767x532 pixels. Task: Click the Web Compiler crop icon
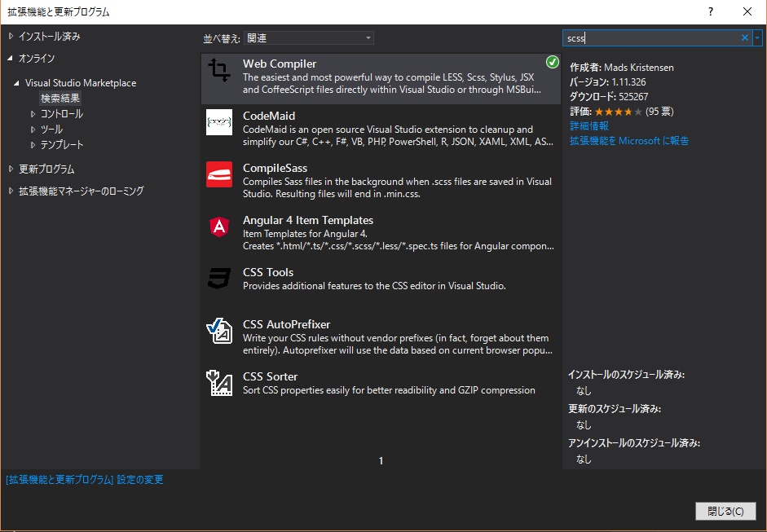point(219,71)
